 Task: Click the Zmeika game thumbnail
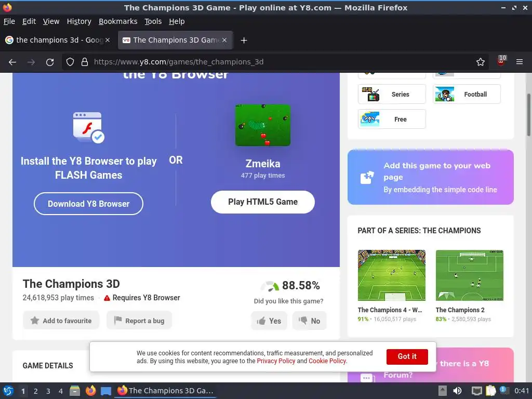coord(263,125)
